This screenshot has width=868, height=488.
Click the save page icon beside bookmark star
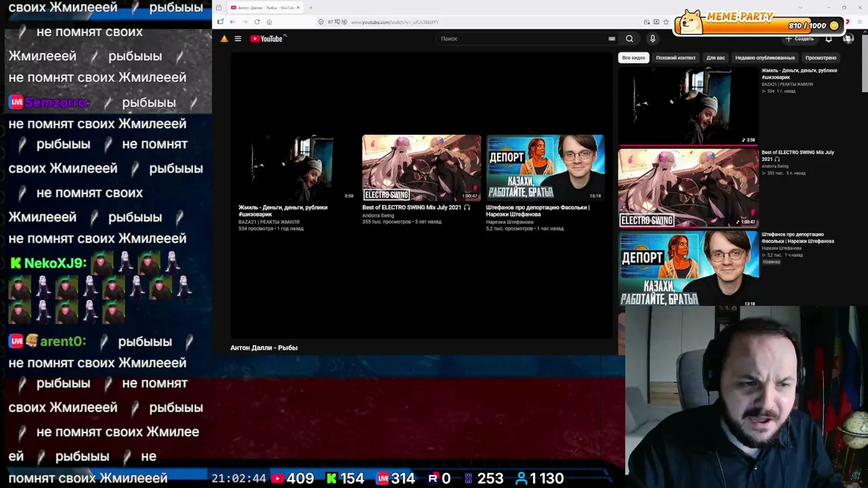click(x=656, y=22)
